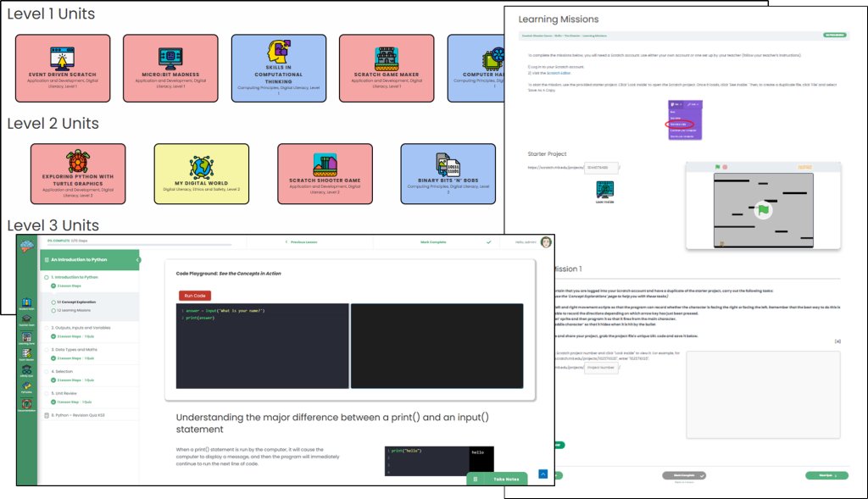Click the quiz icon beside Python Revision Quiz KS3

pyautogui.click(x=47, y=415)
